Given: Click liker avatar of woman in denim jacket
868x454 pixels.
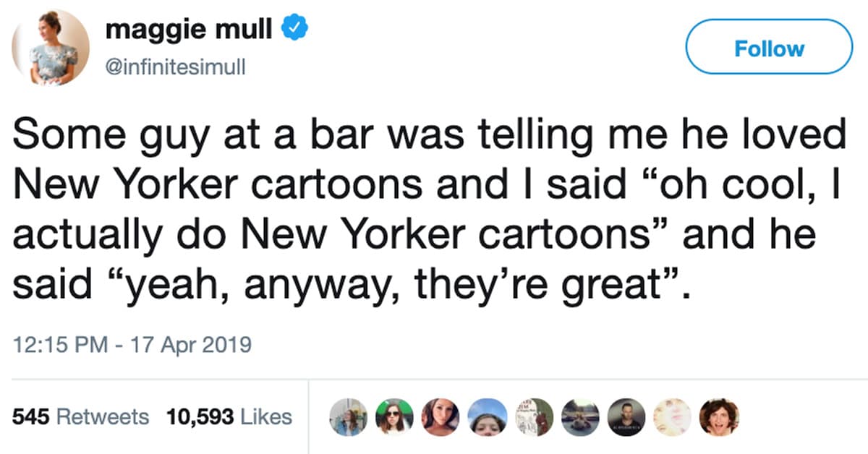Looking at the screenshot, I should [348, 417].
